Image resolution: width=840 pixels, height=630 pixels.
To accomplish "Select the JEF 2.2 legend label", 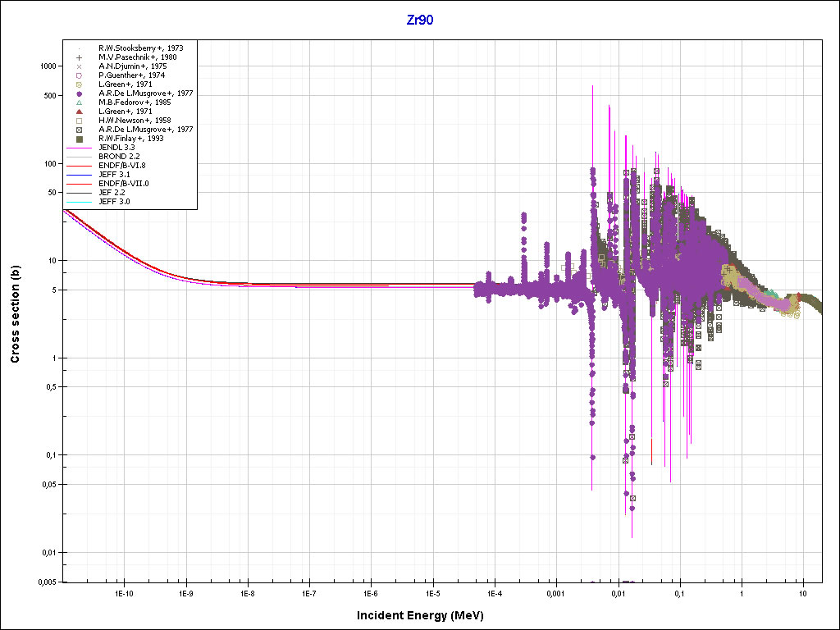I will [112, 193].
